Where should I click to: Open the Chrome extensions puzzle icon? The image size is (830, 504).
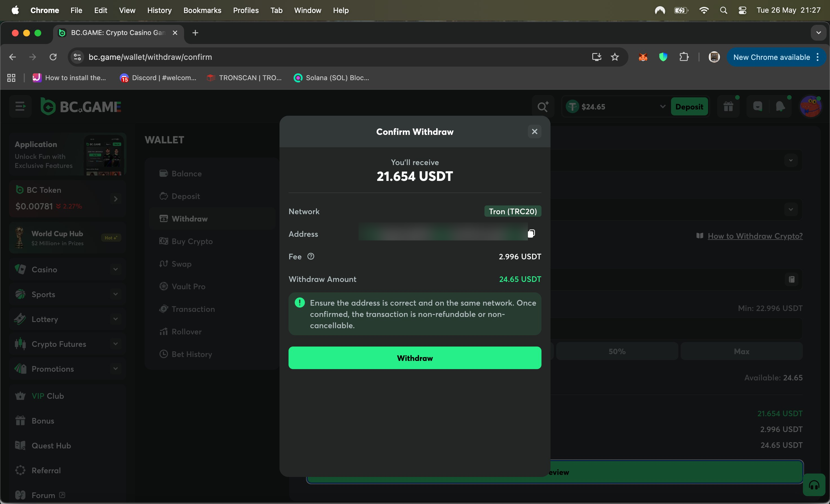(683, 57)
